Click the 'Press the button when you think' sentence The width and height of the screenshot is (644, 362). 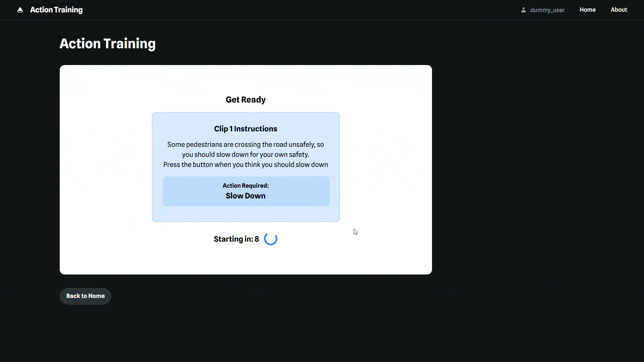[246, 165]
